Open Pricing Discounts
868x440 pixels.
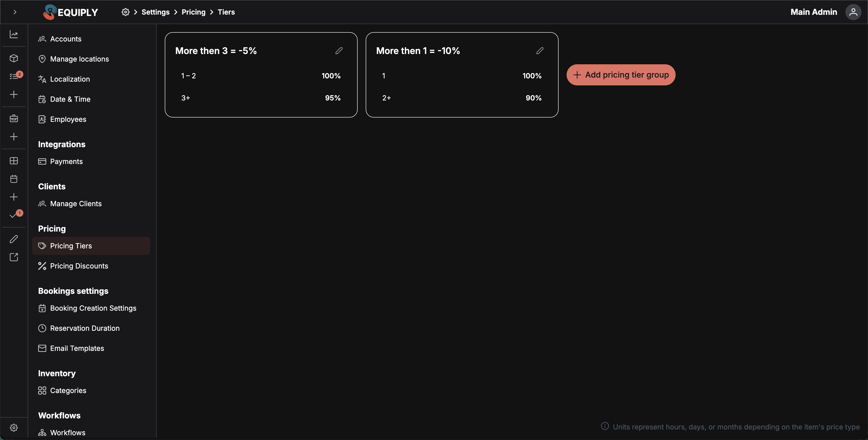[91, 266]
